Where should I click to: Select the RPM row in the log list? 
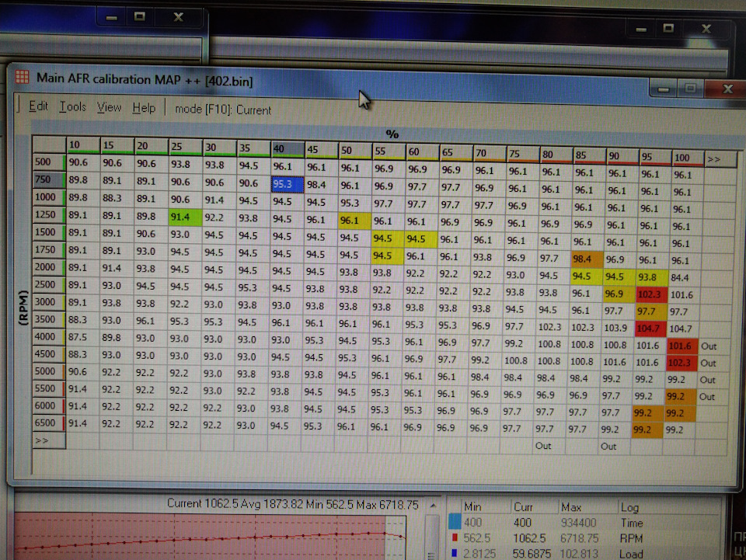(584, 538)
